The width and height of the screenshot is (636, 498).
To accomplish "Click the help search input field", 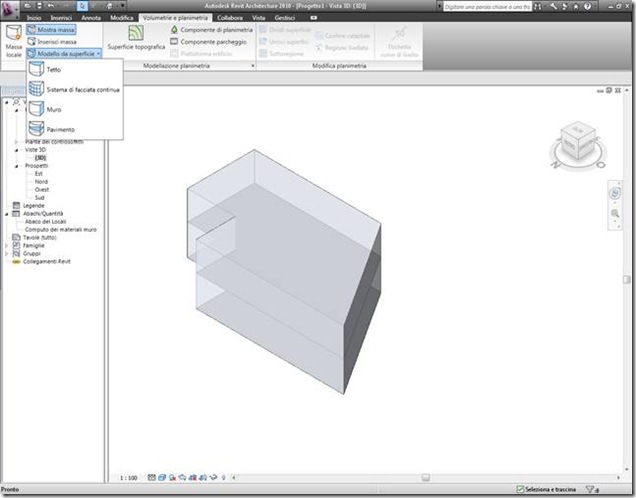I will point(487,7).
